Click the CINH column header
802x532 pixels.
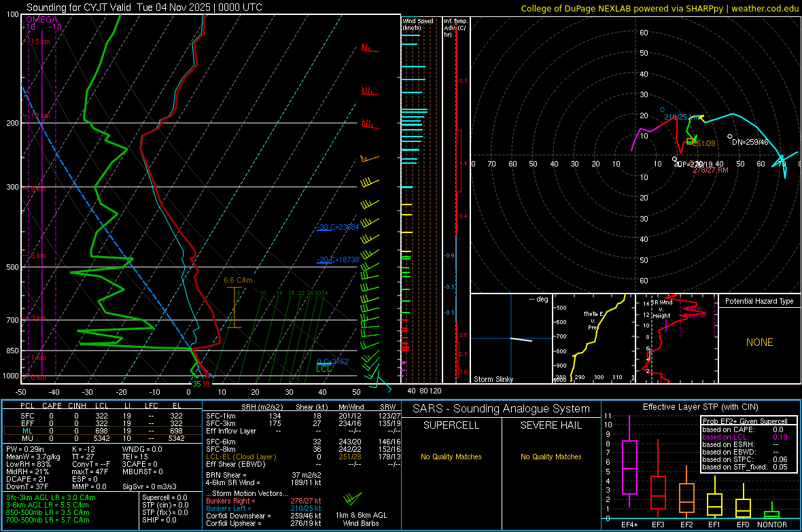77,406
